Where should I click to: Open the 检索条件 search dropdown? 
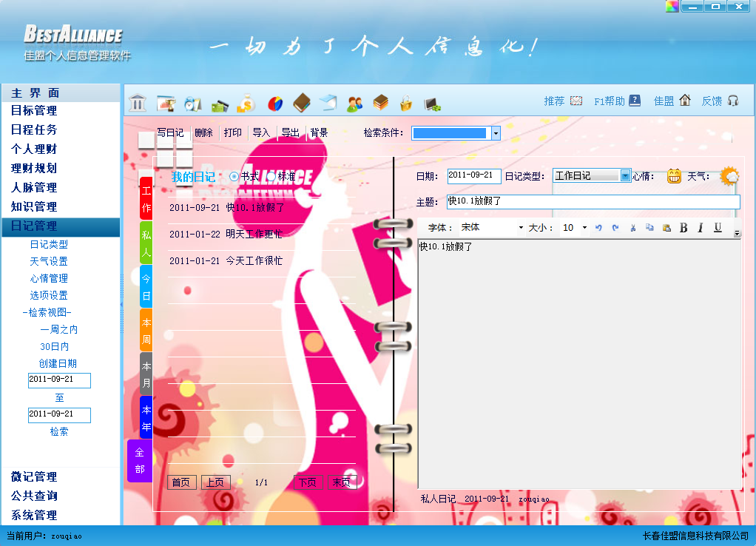click(496, 133)
